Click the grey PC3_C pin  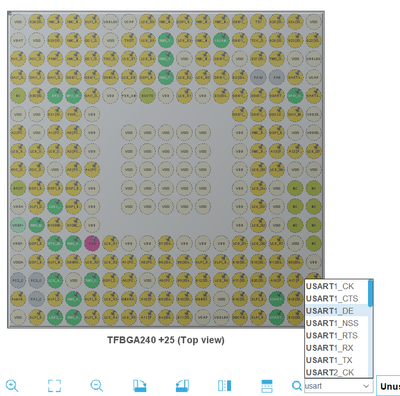[36, 280]
